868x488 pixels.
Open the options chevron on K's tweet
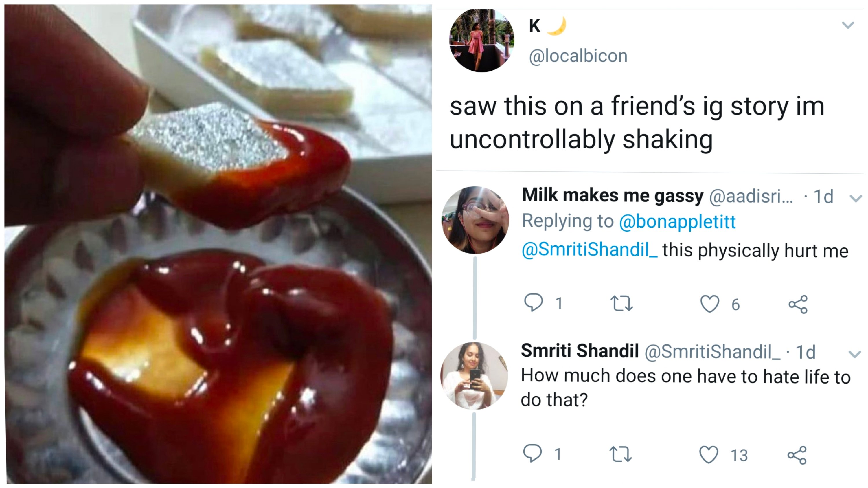[848, 25]
